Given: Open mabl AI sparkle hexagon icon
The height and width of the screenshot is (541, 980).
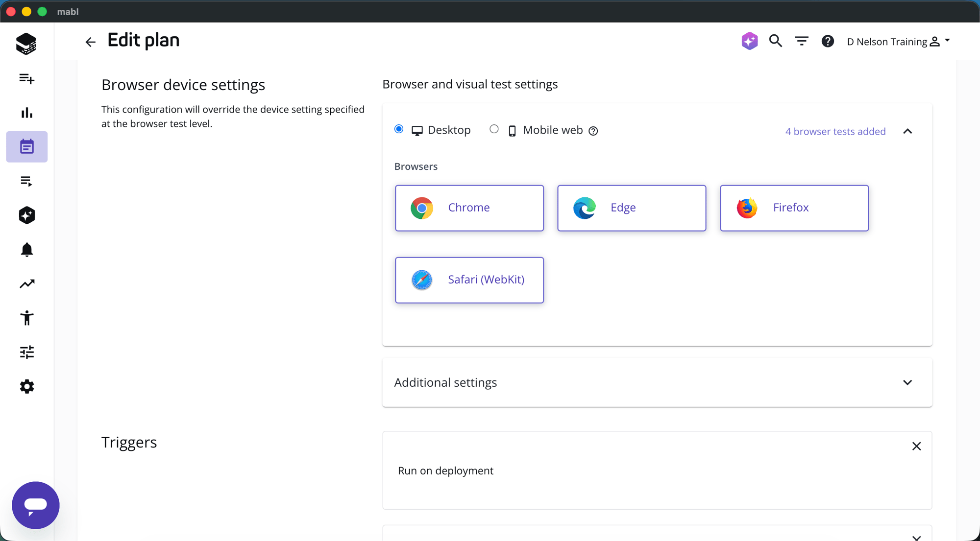Looking at the screenshot, I should coord(26,215).
